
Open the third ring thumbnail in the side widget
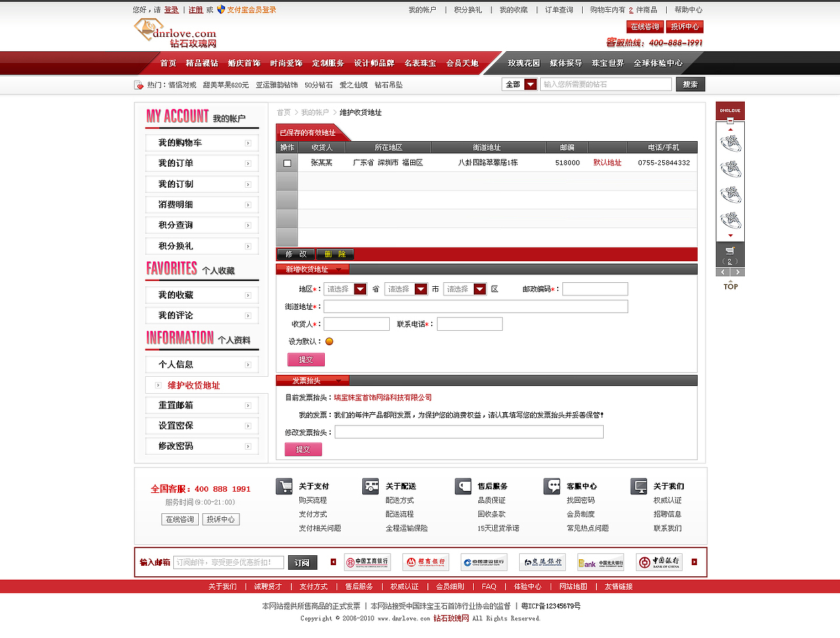tap(730, 194)
